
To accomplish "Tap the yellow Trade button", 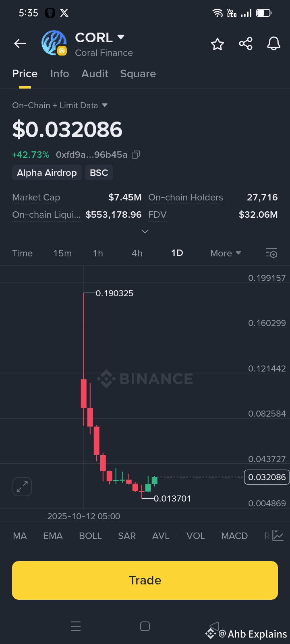I will pos(145,580).
